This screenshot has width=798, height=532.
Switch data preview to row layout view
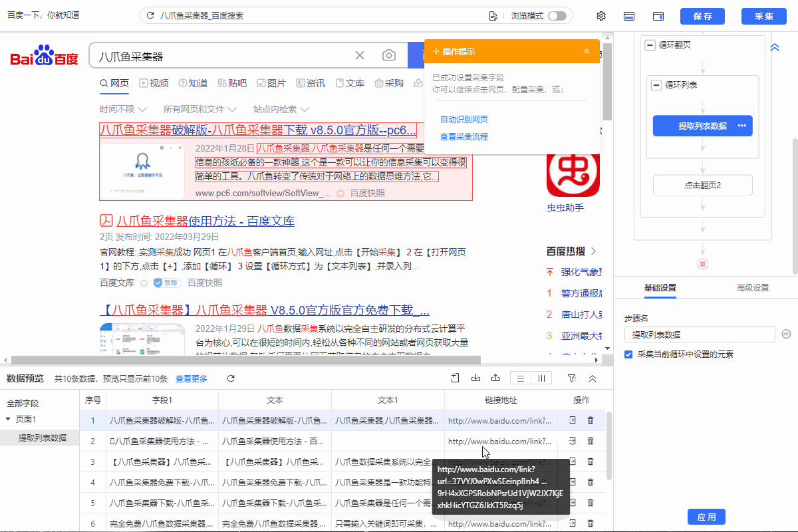pos(521,378)
